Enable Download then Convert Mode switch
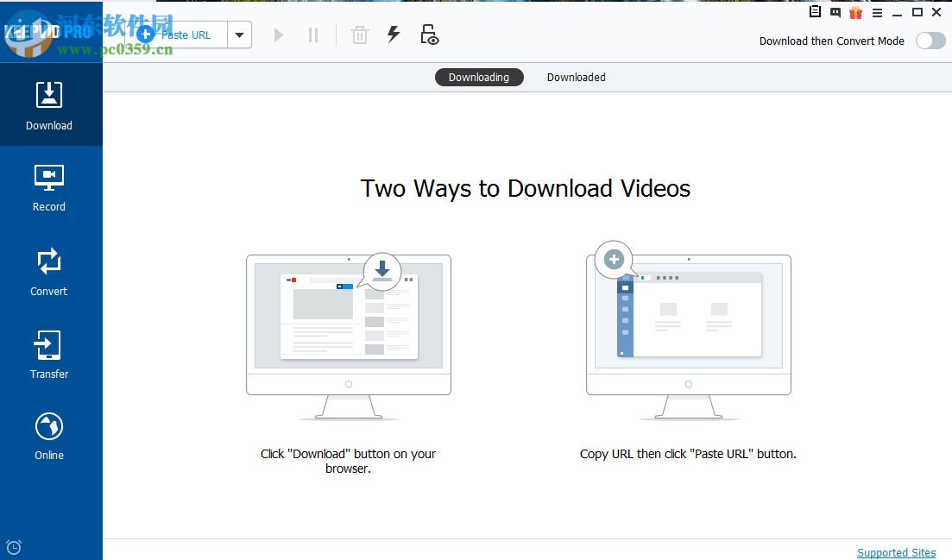The image size is (952, 560). 930,41
